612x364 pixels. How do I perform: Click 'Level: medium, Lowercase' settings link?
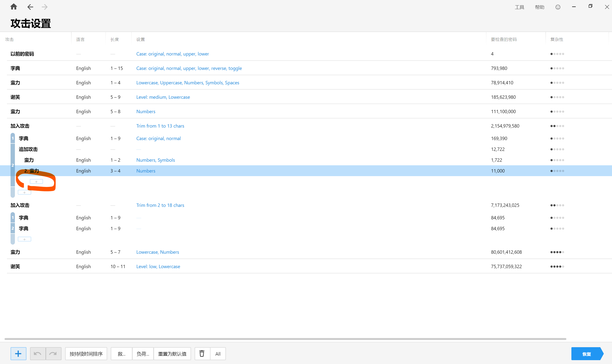[x=163, y=97]
